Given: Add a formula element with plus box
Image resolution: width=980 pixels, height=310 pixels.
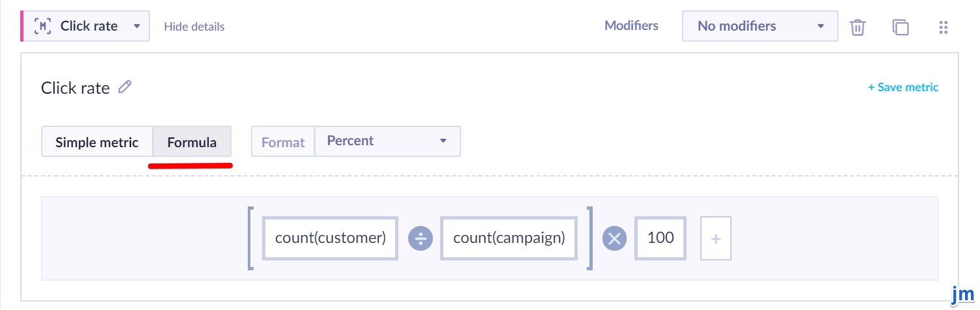Looking at the screenshot, I should (716, 239).
